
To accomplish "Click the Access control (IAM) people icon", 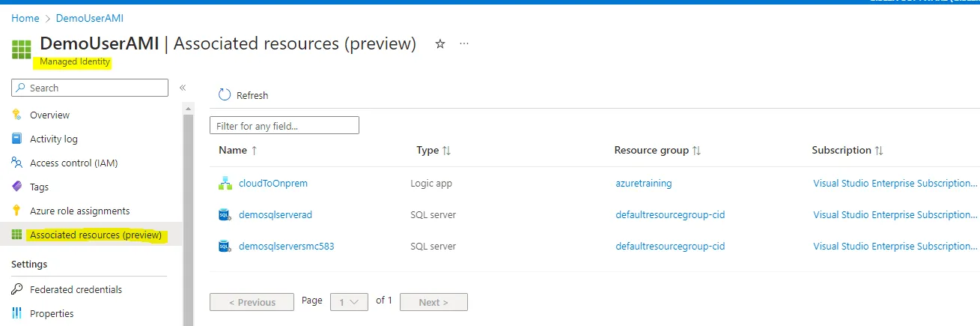I will (x=17, y=163).
